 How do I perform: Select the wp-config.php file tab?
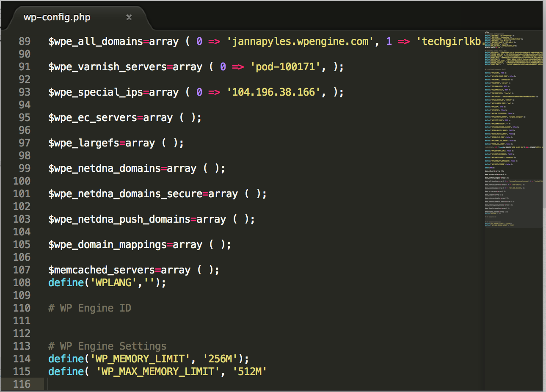point(57,17)
